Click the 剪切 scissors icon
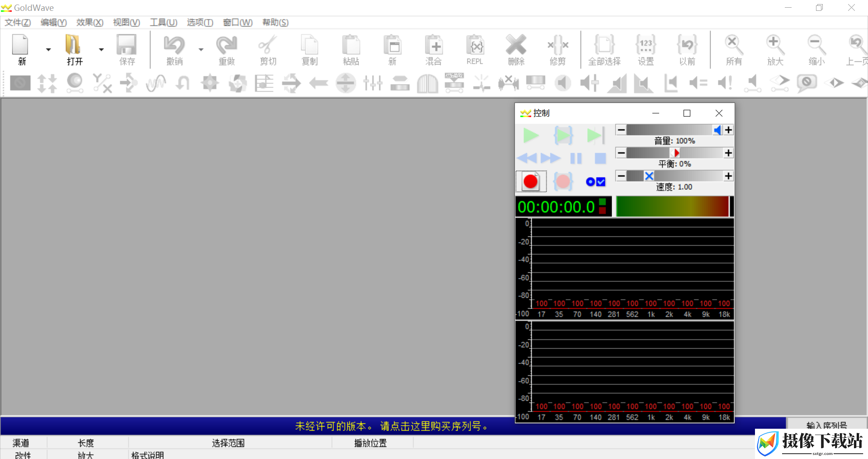The width and height of the screenshot is (868, 459). pyautogui.click(x=268, y=49)
